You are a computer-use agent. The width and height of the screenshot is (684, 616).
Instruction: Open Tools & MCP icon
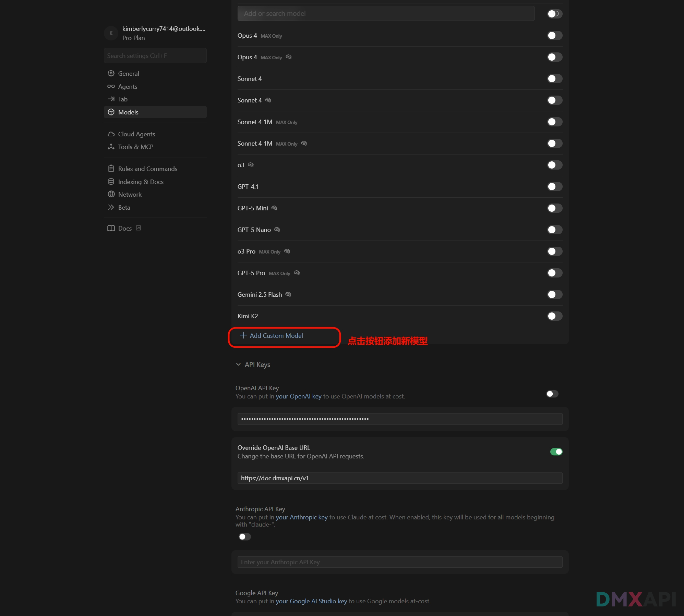pyautogui.click(x=111, y=147)
